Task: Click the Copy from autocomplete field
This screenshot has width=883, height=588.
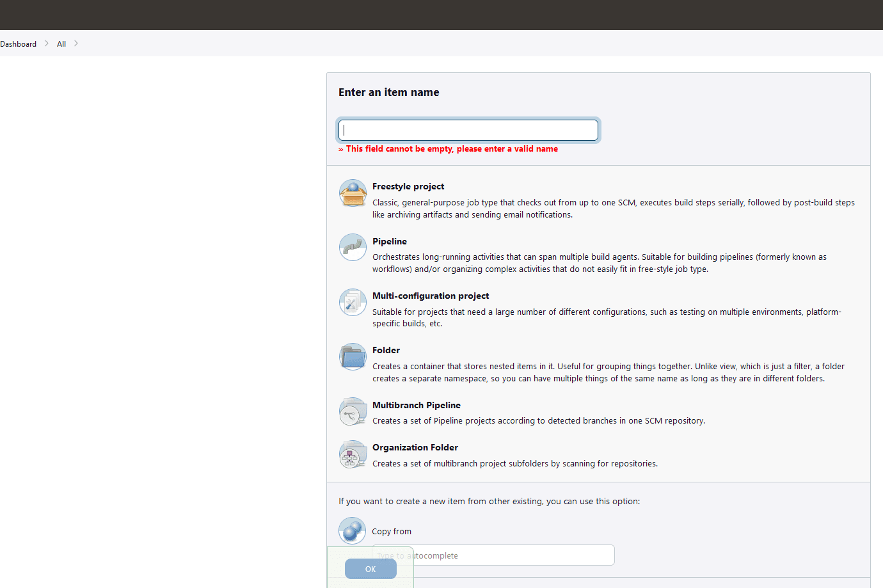Action: pyautogui.click(x=493, y=555)
